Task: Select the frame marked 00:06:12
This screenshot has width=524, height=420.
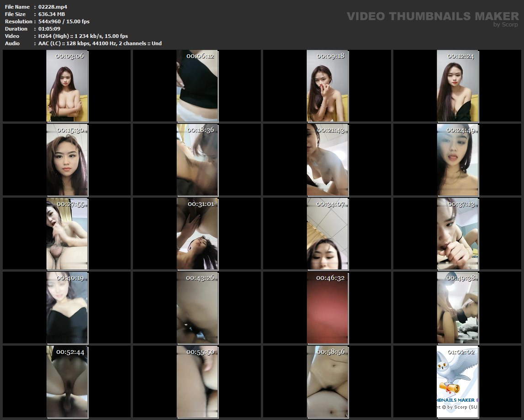Action: [x=197, y=86]
